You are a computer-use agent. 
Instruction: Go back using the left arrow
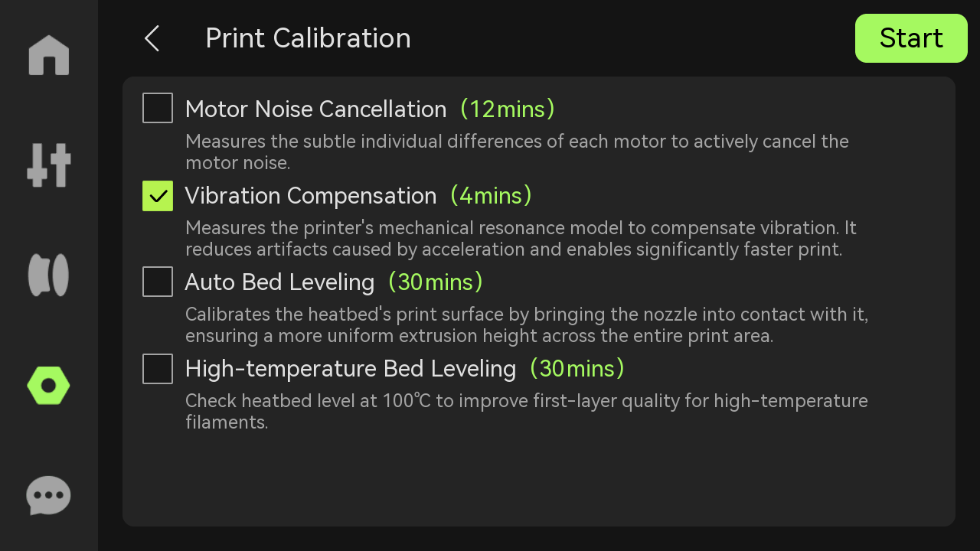[x=152, y=38]
